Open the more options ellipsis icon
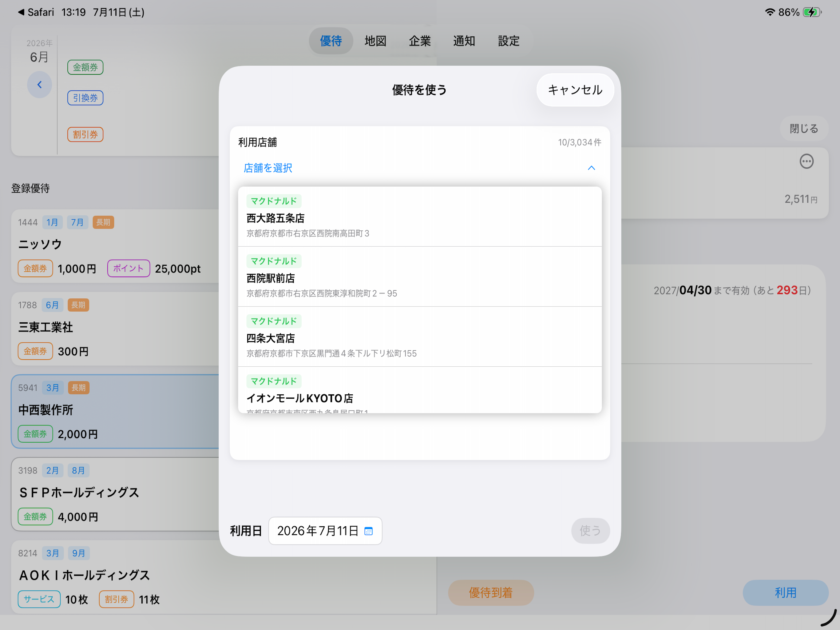Image resolution: width=840 pixels, height=630 pixels. (x=806, y=161)
